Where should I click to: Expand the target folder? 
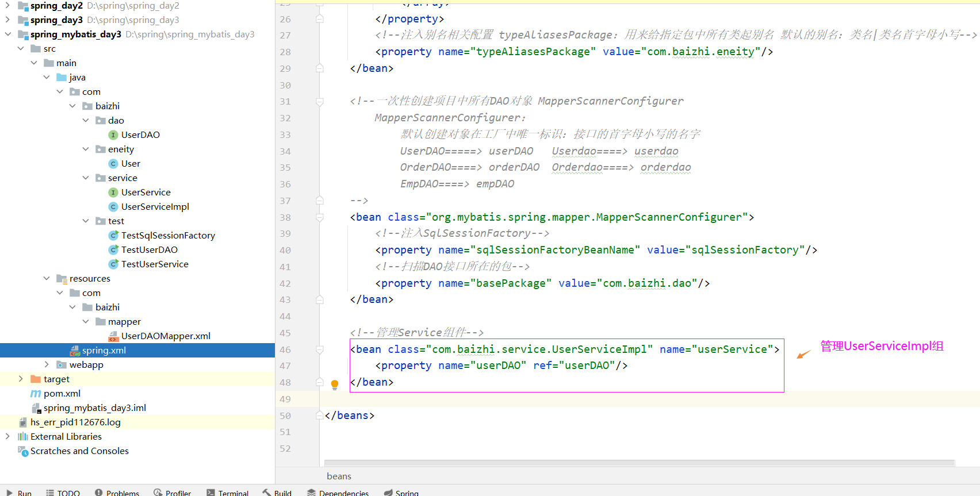21,379
